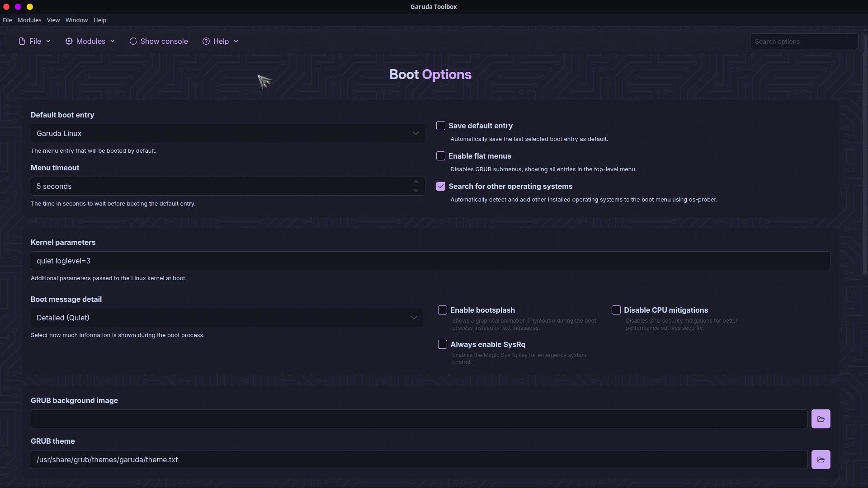Click the chevron next to toolbar Modules
Image resolution: width=868 pixels, height=488 pixels.
coord(113,41)
